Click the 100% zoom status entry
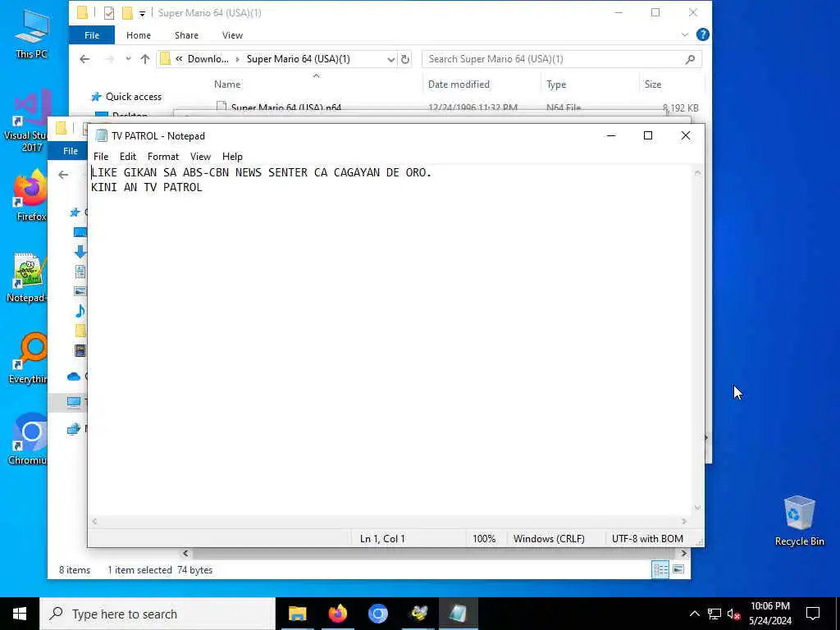840x630 pixels. coord(484,539)
